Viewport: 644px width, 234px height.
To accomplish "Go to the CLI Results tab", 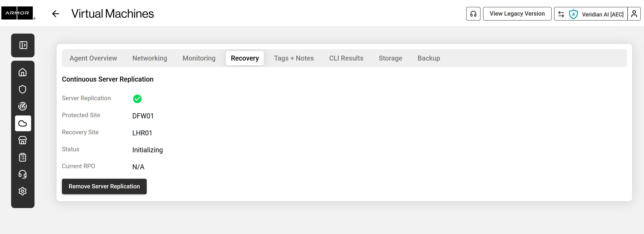I will [346, 58].
